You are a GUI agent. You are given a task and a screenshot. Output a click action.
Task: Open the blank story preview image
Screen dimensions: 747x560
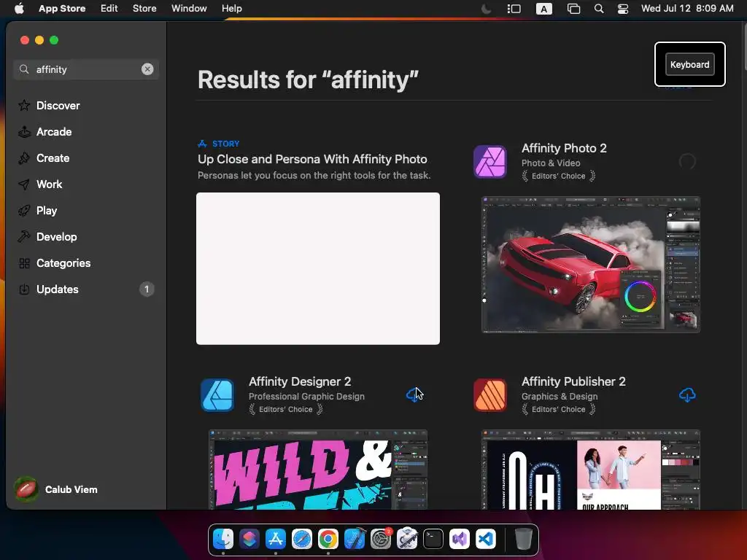click(318, 268)
